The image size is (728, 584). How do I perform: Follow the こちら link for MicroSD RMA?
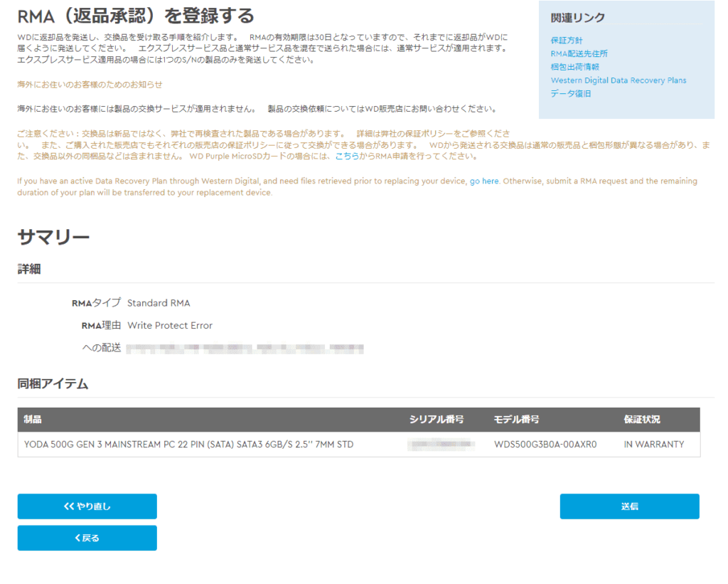[x=347, y=156]
